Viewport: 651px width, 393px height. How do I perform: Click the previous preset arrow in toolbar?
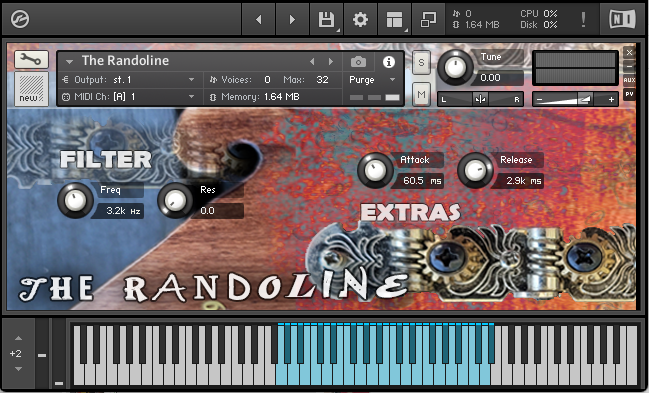click(259, 19)
